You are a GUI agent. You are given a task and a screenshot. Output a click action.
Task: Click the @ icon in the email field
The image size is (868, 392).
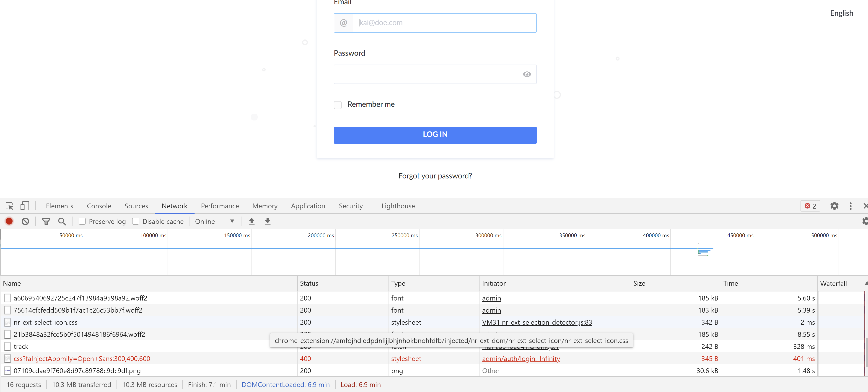tap(343, 23)
